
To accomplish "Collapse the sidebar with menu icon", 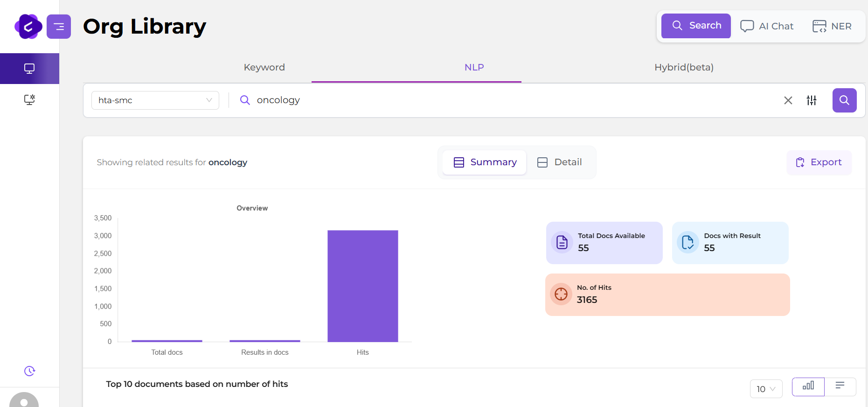I will click(x=59, y=27).
